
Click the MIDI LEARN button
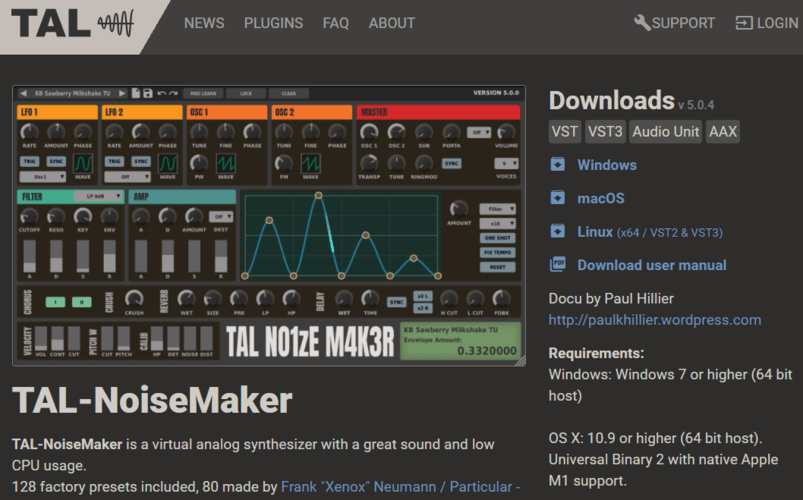(203, 93)
